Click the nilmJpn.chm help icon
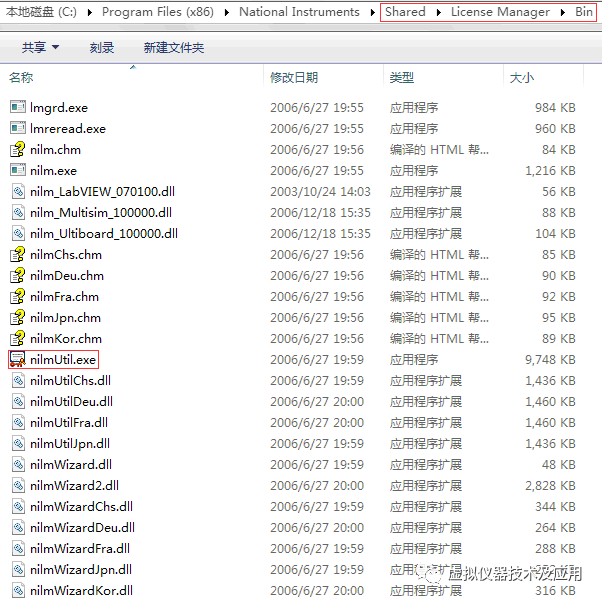This screenshot has height=601, width=602. click(x=18, y=317)
